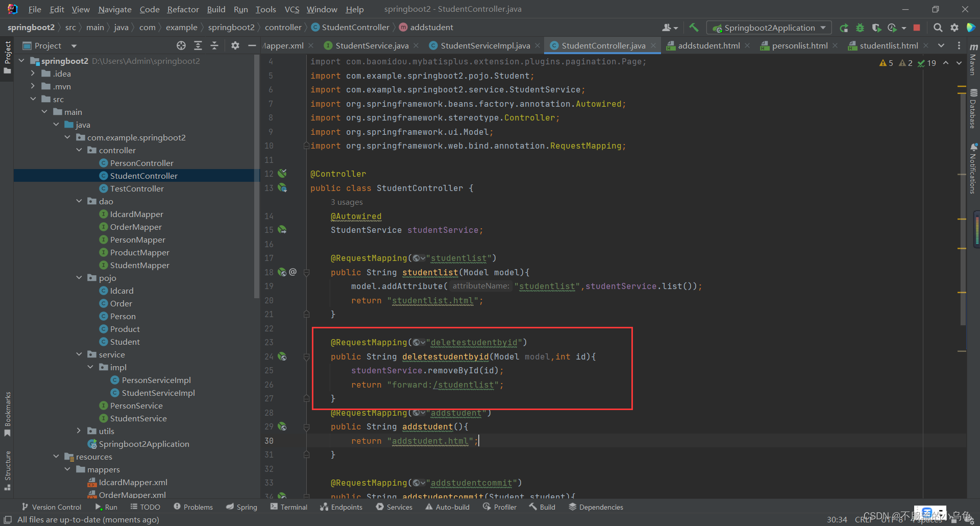
Task: Open user account icon dropdown
Action: coord(670,28)
